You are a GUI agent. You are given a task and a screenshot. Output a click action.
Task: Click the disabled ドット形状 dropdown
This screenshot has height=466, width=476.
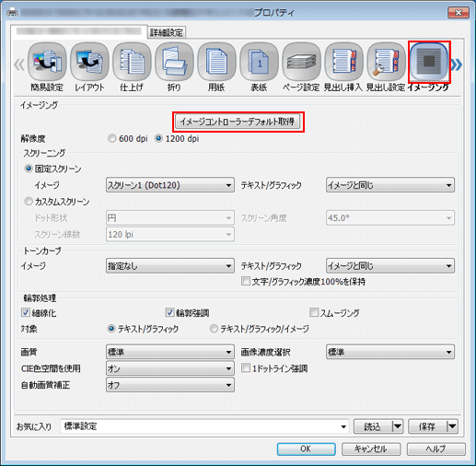(x=170, y=218)
